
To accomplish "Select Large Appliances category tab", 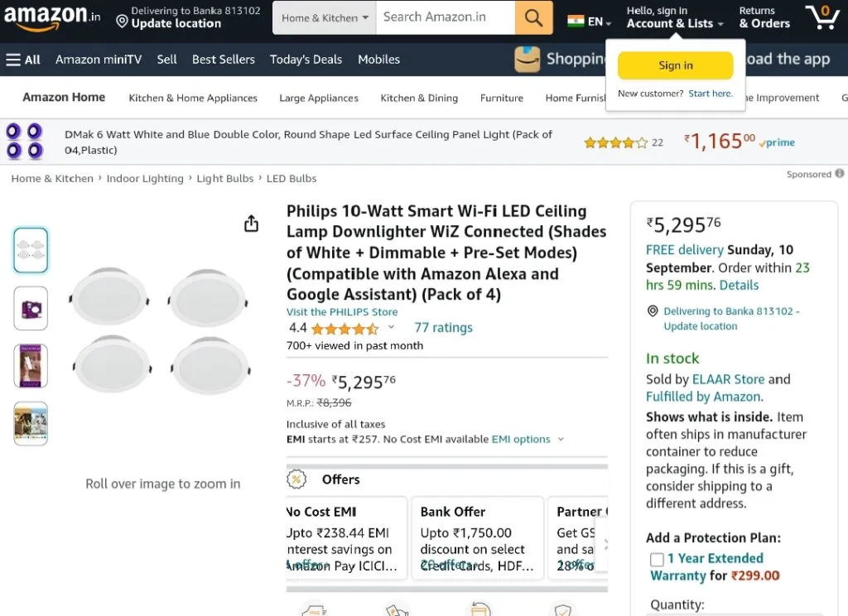I will tap(319, 98).
